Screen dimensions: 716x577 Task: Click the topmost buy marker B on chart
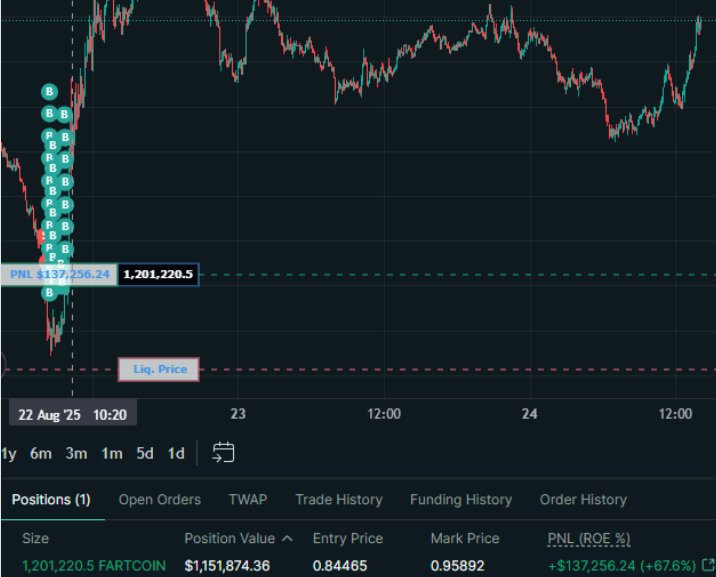[x=49, y=92]
